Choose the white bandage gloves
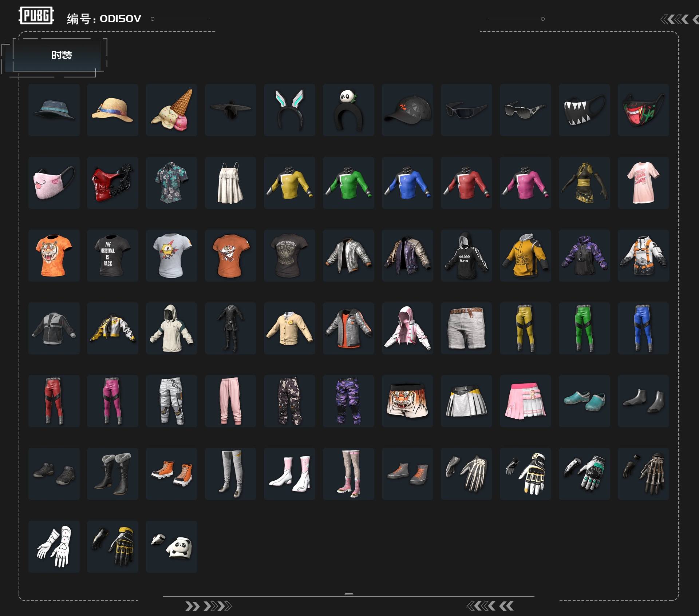 [x=54, y=547]
